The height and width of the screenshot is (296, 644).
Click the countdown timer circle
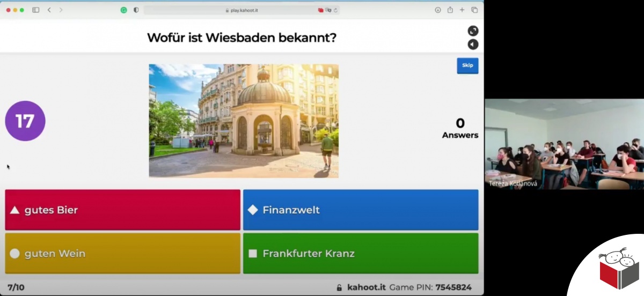(x=25, y=121)
